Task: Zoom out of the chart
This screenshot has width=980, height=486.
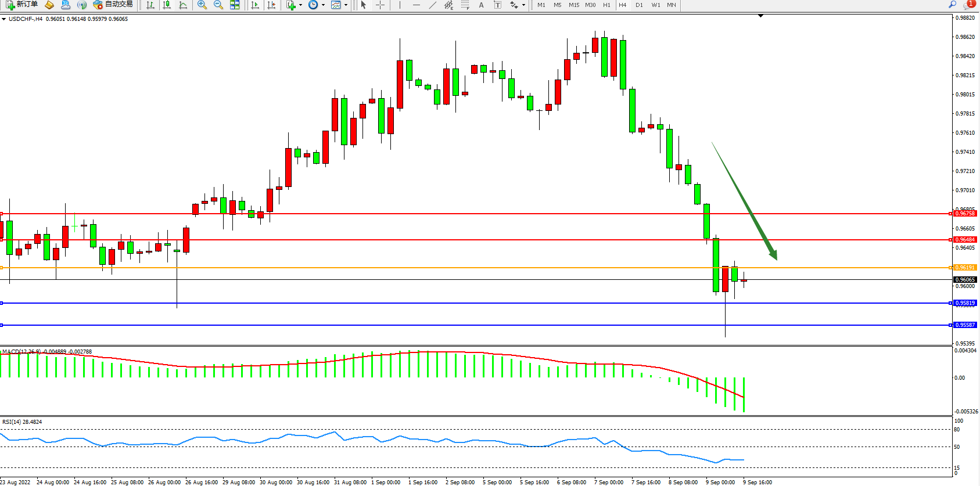Action: 218,5
